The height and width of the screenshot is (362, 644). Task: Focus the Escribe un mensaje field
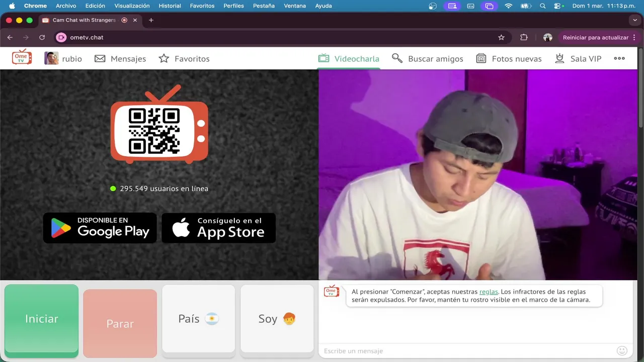point(468,351)
